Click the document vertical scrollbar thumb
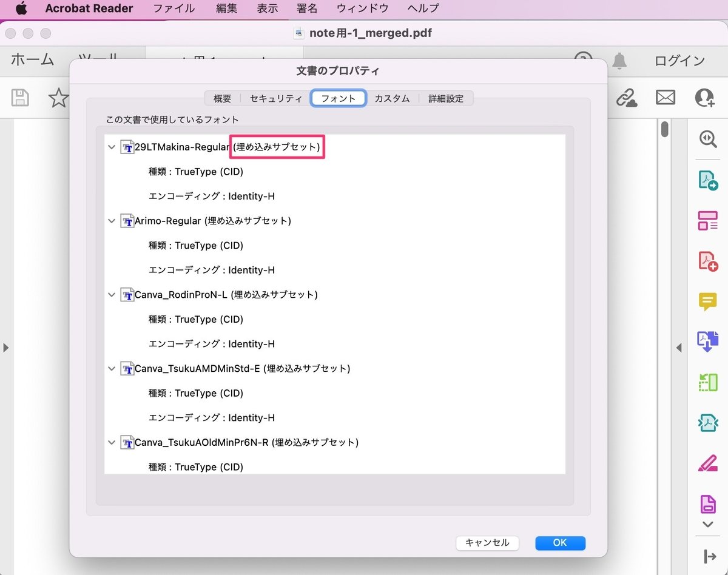Image resolution: width=728 pixels, height=575 pixels. coord(665,129)
